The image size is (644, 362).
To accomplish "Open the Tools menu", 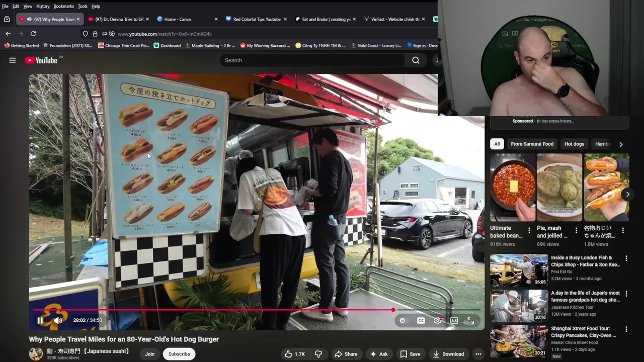I will pyautogui.click(x=83, y=6).
